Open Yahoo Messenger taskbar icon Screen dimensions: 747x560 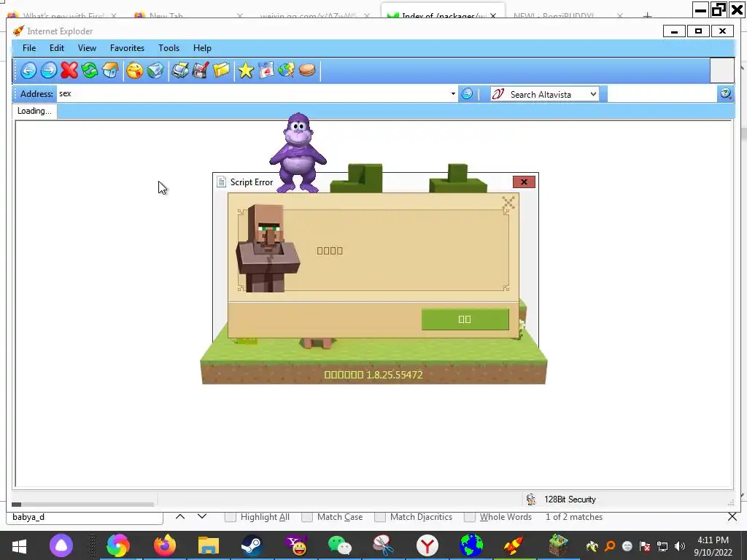point(296,545)
